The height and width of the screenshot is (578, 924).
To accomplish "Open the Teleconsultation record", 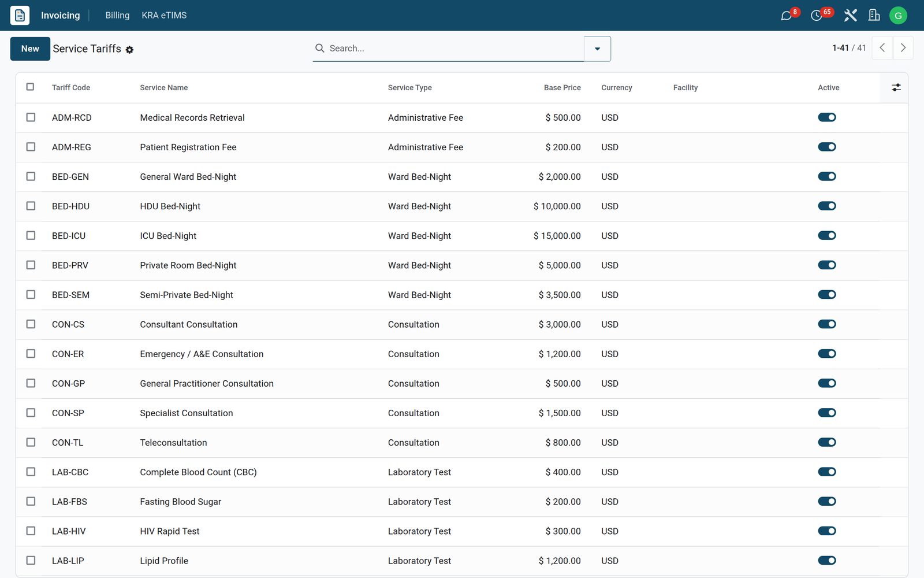I will 173,443.
